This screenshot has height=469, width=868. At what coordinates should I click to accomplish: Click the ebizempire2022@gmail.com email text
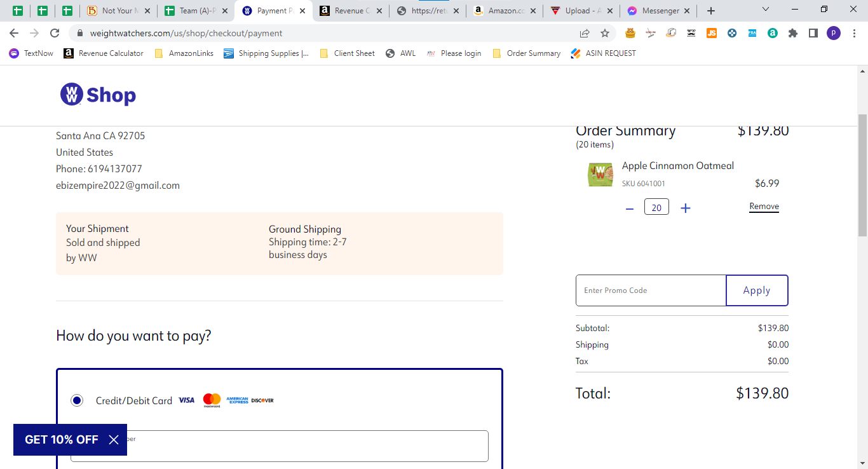click(x=118, y=186)
